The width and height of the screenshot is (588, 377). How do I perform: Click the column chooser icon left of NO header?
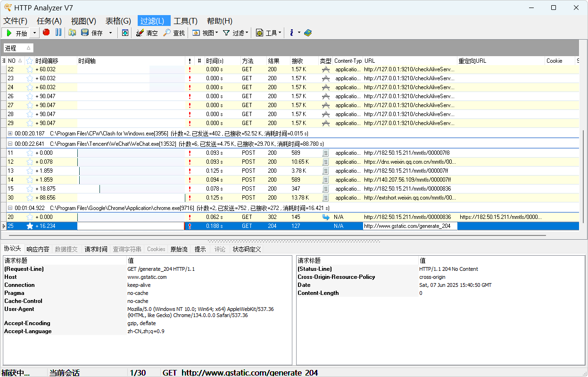[x=4, y=61]
